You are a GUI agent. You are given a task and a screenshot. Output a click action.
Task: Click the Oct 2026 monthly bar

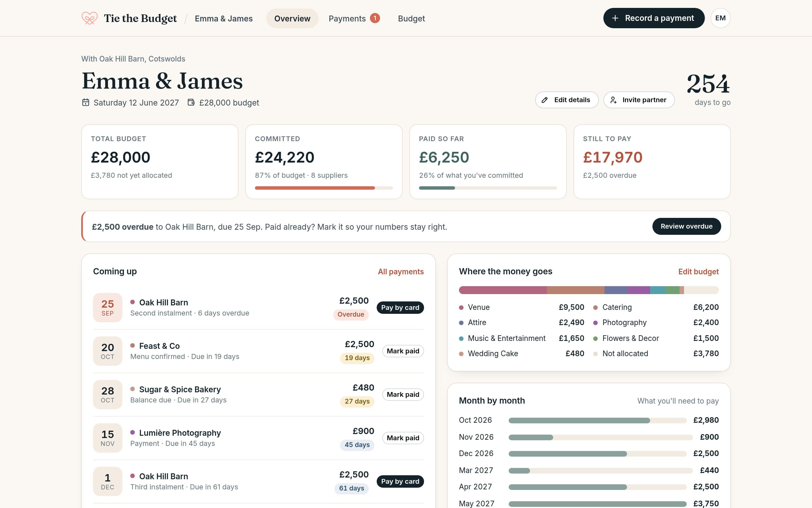(x=597, y=421)
